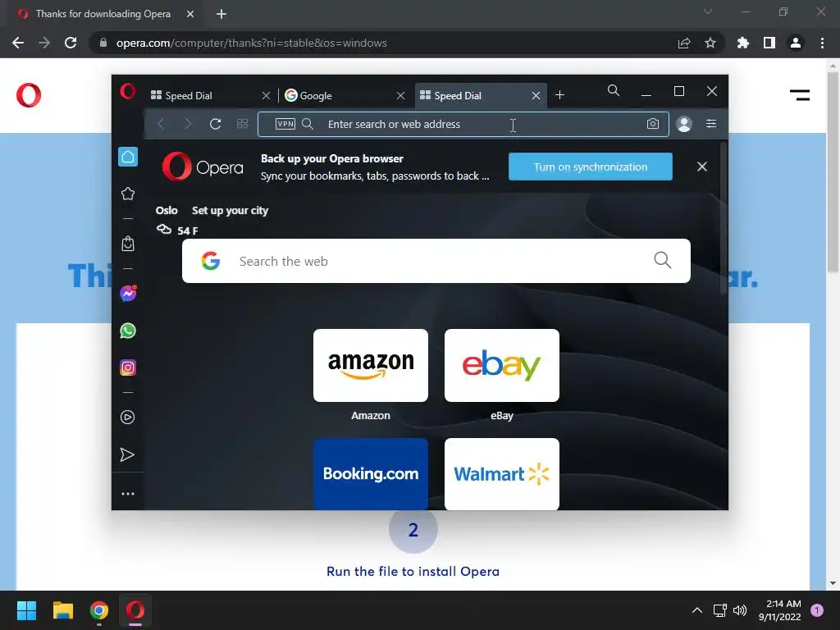Open WhatsApp in Opera sidebar

[127, 331]
